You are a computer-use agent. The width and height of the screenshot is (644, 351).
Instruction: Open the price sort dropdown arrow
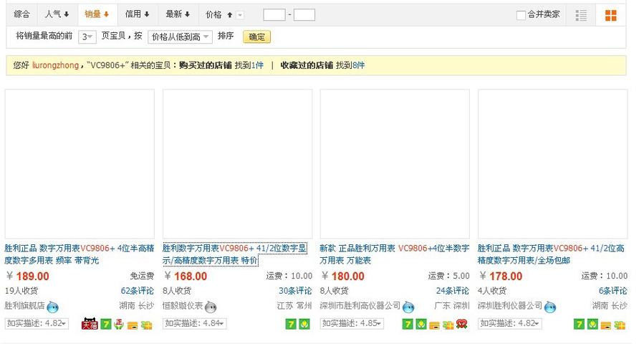tap(240, 15)
